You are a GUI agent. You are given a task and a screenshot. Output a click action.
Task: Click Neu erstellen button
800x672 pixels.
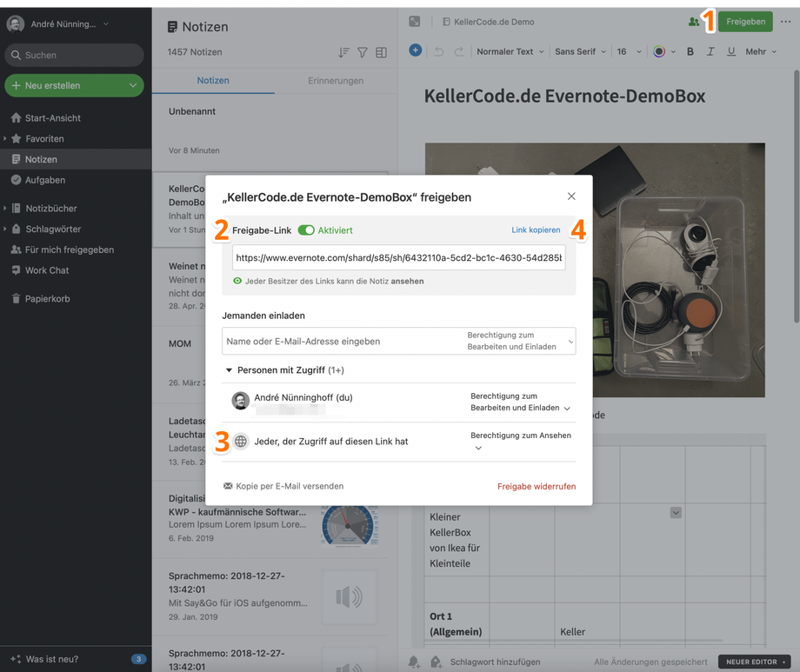click(63, 86)
